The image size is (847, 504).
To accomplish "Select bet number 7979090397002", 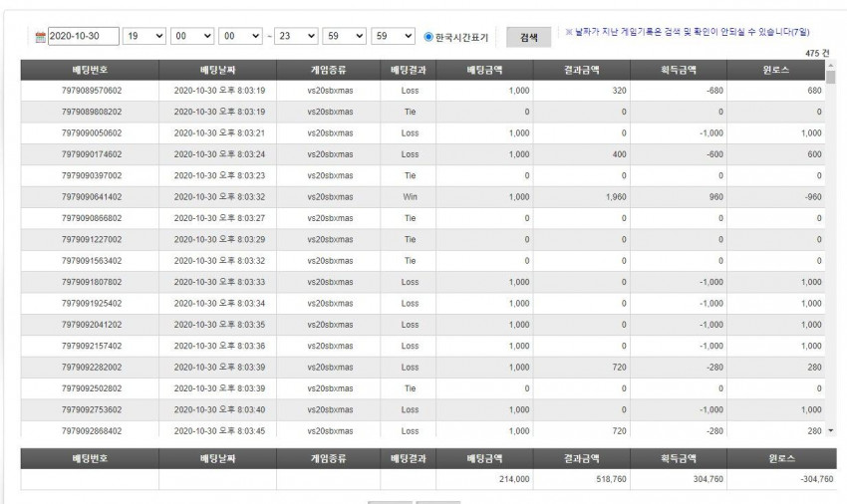I will (92, 175).
